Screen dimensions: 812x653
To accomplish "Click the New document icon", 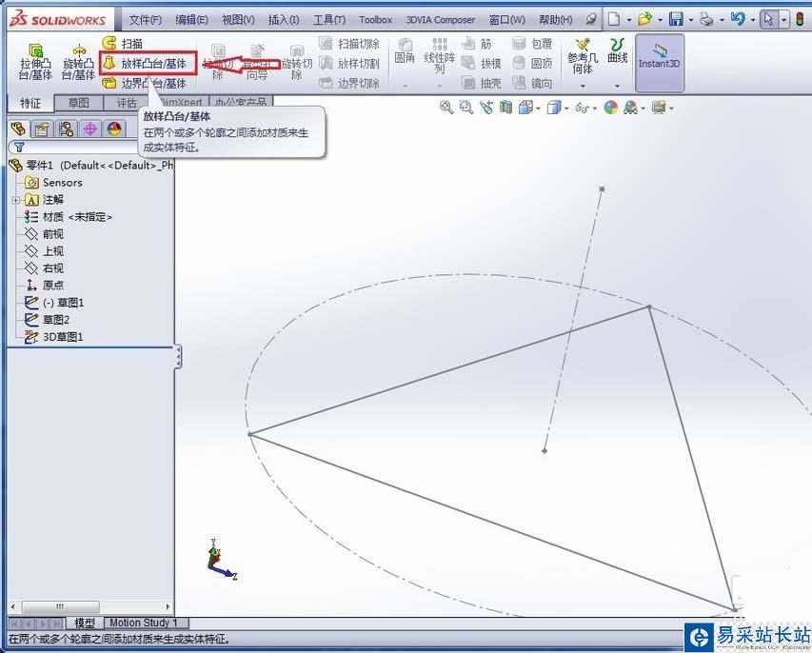I will pos(614,20).
